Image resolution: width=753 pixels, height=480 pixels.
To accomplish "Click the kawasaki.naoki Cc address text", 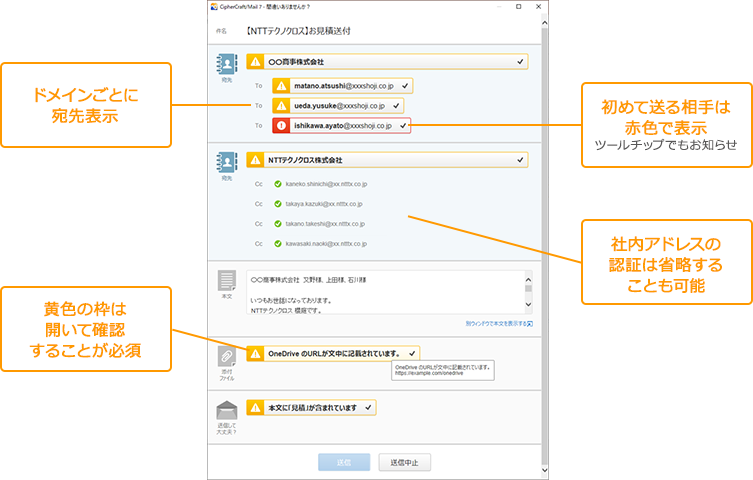I will pyautogui.click(x=326, y=244).
